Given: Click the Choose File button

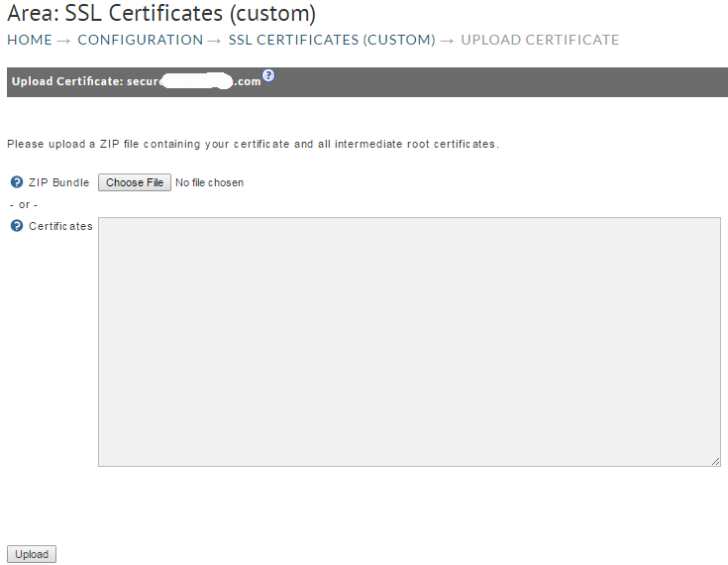Looking at the screenshot, I should [x=135, y=182].
